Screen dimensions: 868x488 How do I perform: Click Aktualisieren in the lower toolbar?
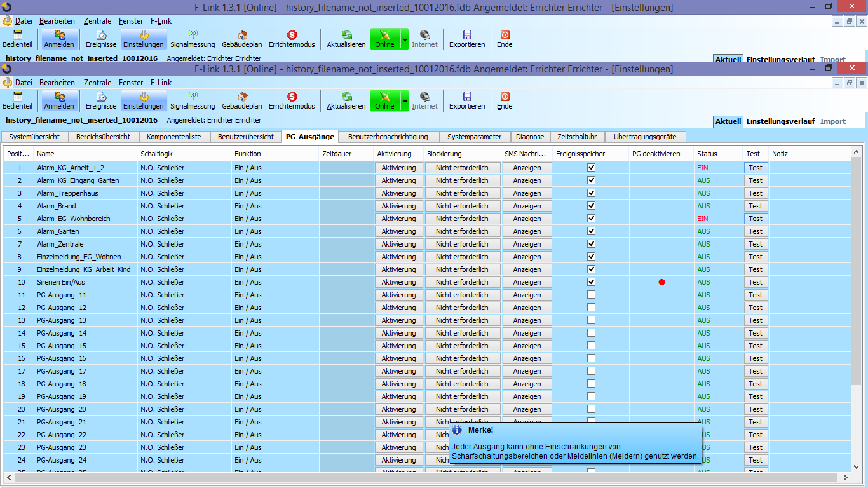coord(346,100)
